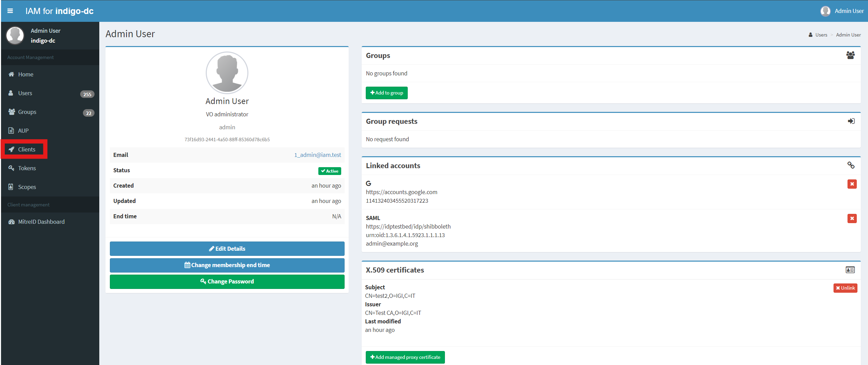Click the Group requests sign-in icon

coord(851,121)
